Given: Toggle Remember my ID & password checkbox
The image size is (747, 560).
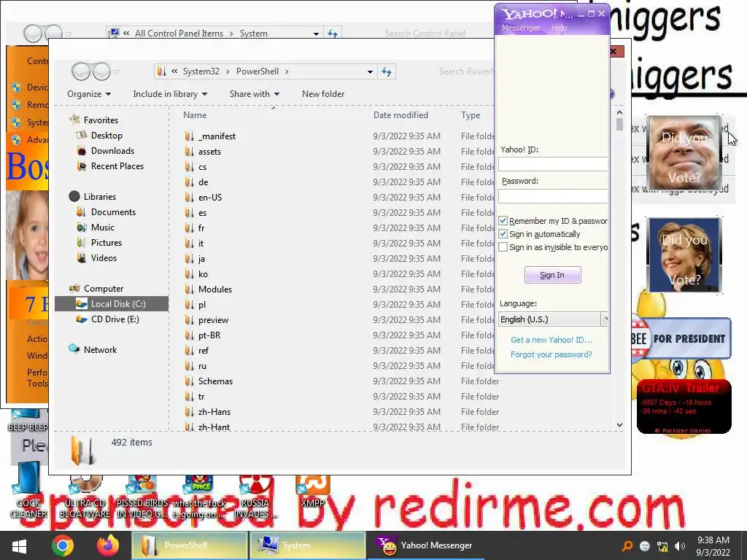Looking at the screenshot, I should [x=503, y=221].
